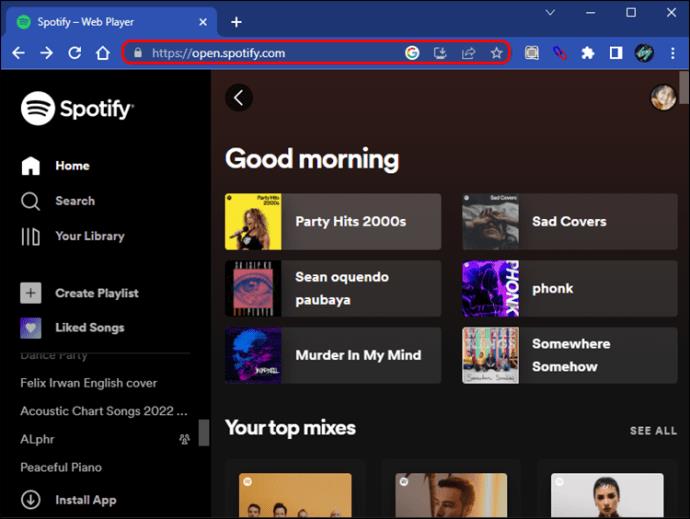
Task: Open the phonk playlist card
Action: pos(570,288)
